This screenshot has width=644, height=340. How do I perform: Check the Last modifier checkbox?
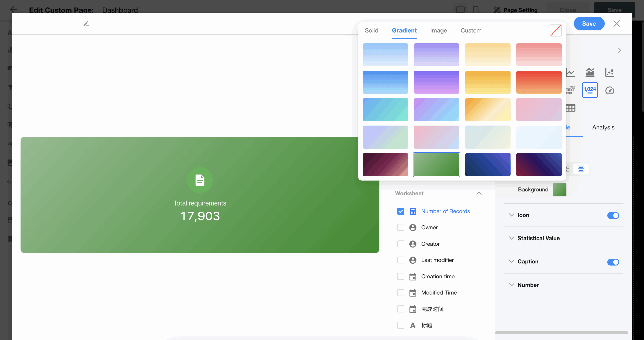click(x=401, y=260)
